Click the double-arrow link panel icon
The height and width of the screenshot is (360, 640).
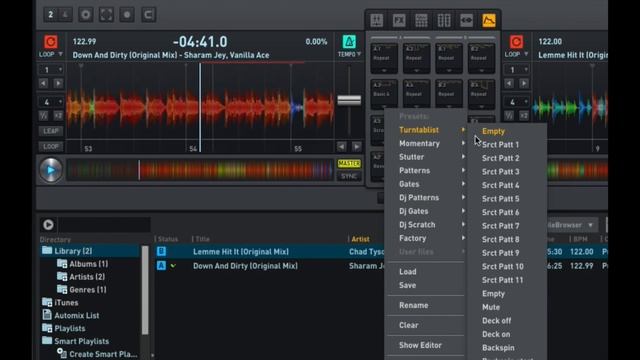(x=467, y=20)
